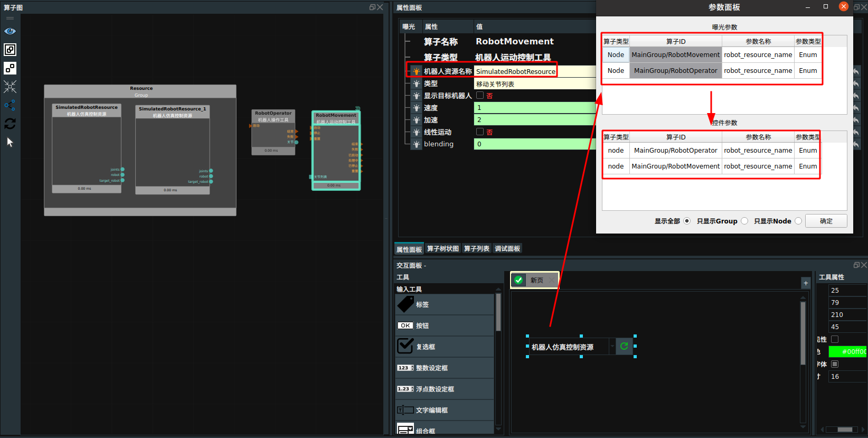Check the 显示目标机器人 checkbox
Screen dimensions: 868x438
[x=480, y=95]
